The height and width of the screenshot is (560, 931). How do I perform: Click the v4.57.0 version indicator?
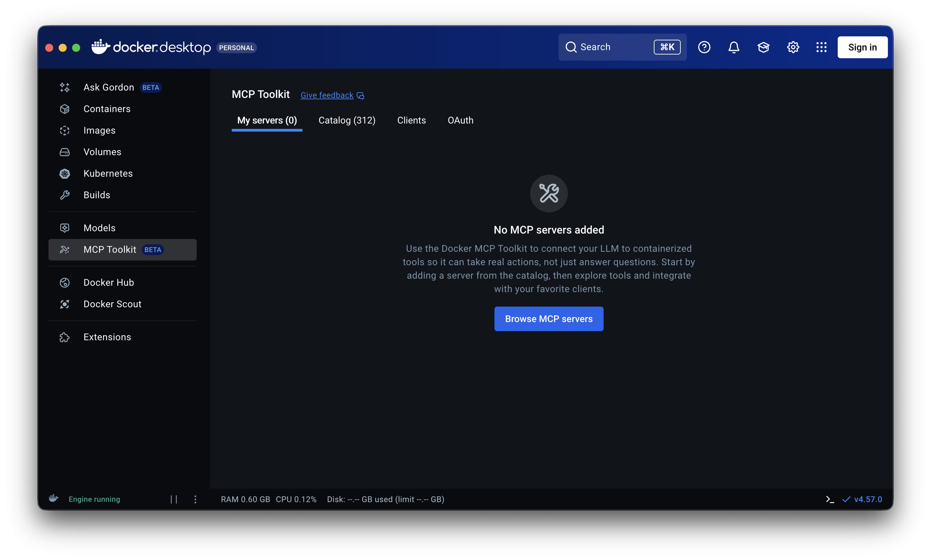[x=868, y=499]
